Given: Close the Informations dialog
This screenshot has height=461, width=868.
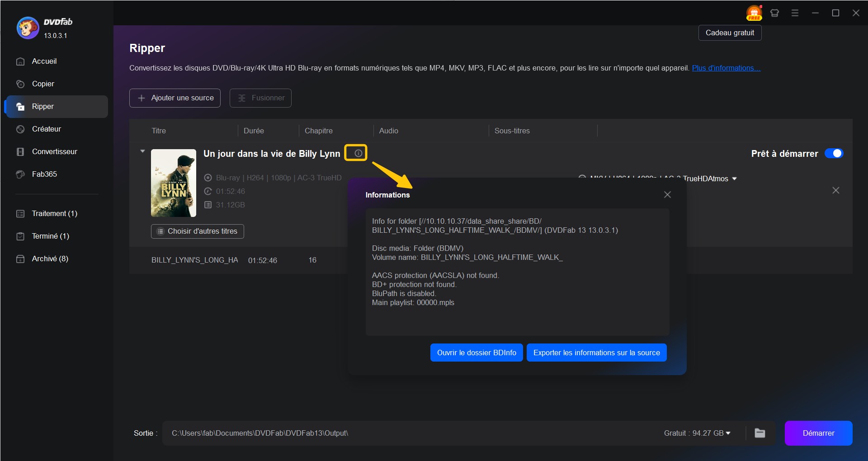Looking at the screenshot, I should (x=667, y=194).
